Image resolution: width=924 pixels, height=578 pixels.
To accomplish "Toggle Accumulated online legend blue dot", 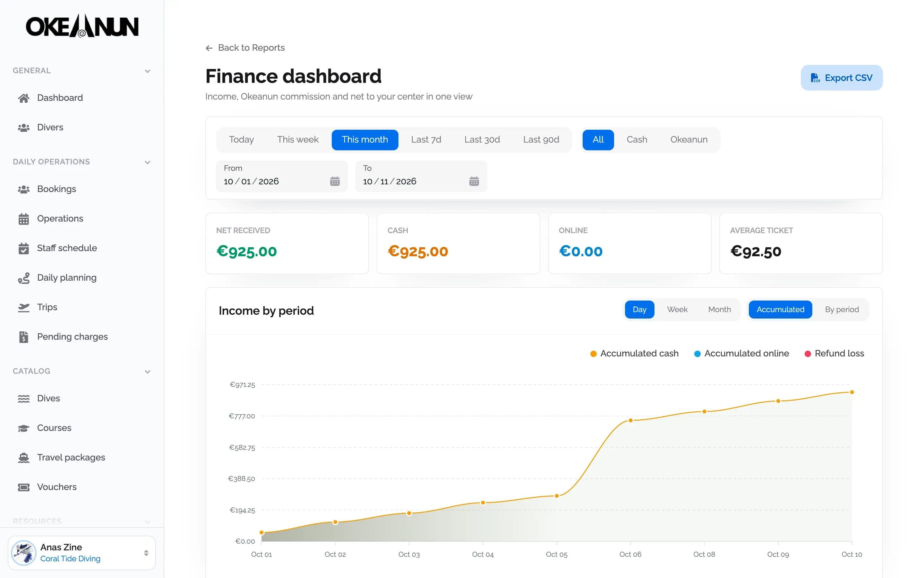I will point(697,354).
